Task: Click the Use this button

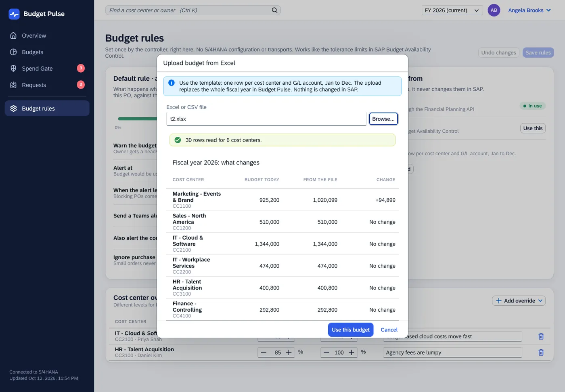Action: (x=533, y=128)
